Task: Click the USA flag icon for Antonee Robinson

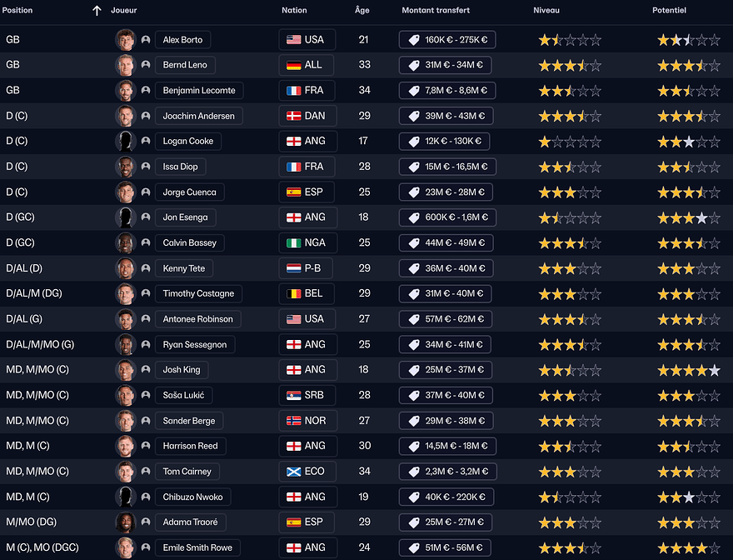Action: pos(293,319)
